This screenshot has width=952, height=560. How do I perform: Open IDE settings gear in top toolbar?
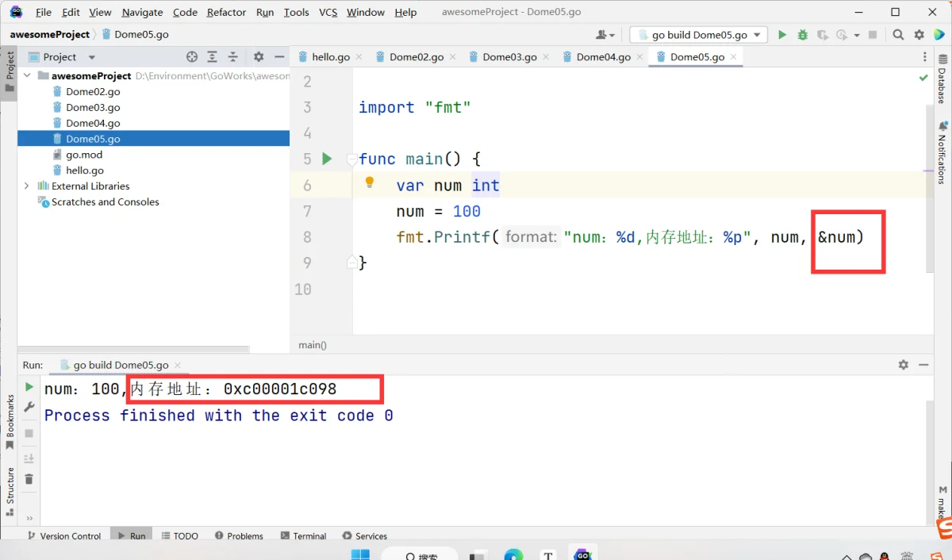[919, 35]
